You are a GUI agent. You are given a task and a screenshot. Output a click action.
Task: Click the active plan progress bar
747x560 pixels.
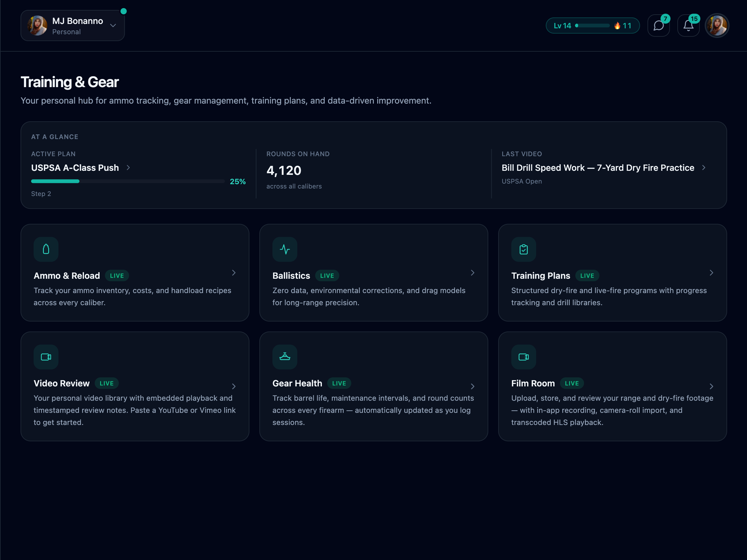128,181
